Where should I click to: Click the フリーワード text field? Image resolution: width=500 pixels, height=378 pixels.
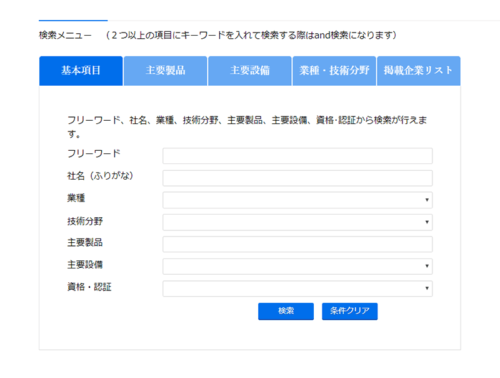click(x=298, y=156)
